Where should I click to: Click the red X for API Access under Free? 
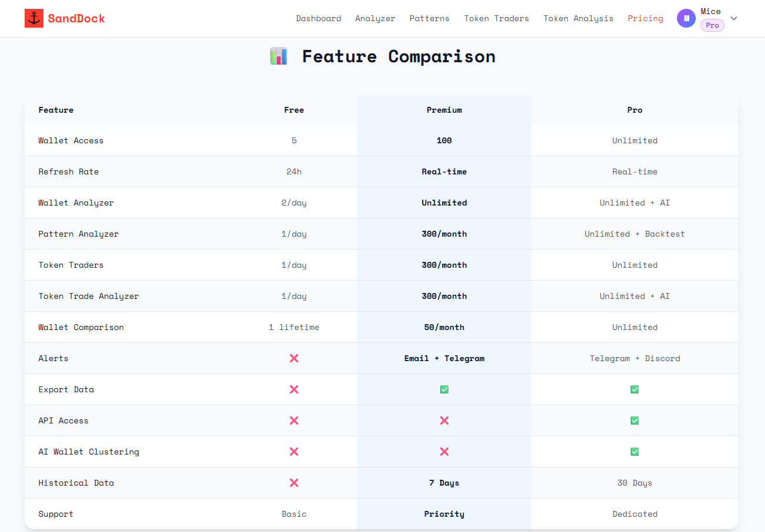pos(294,420)
